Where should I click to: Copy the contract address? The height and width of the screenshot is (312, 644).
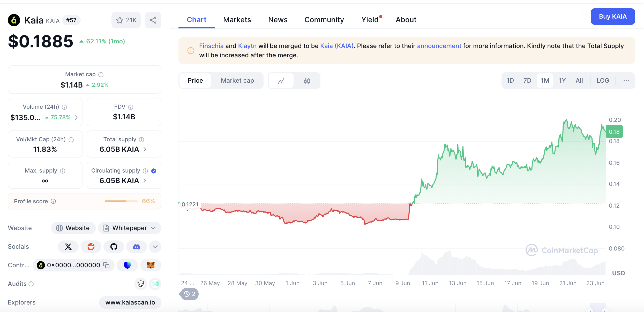tap(106, 265)
